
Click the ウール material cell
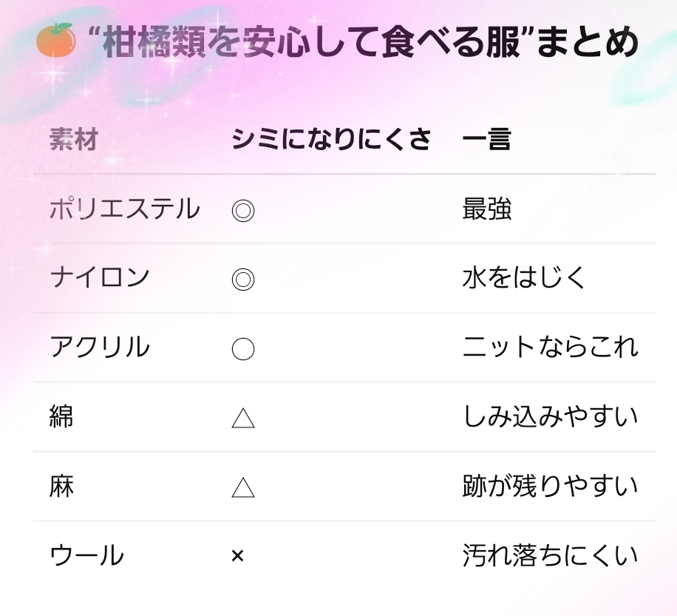[86, 556]
